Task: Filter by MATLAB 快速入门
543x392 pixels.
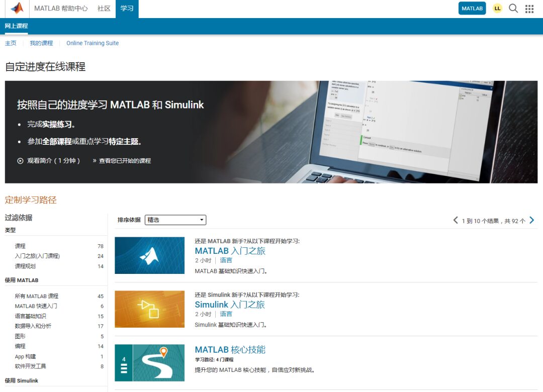Action: click(36, 306)
